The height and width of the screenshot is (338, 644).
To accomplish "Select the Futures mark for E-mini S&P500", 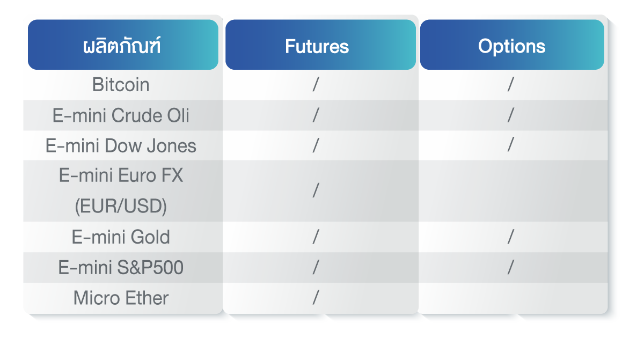I will pos(316,267).
